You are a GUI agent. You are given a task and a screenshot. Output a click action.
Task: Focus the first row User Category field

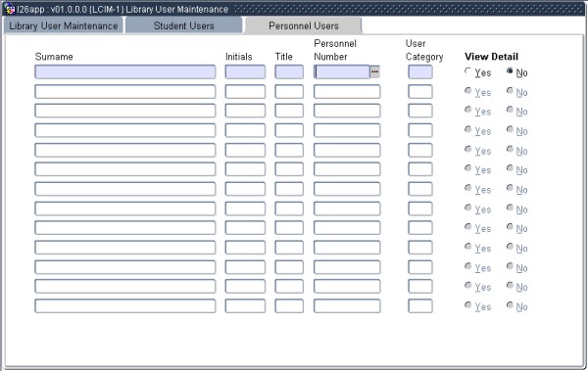[420, 72]
